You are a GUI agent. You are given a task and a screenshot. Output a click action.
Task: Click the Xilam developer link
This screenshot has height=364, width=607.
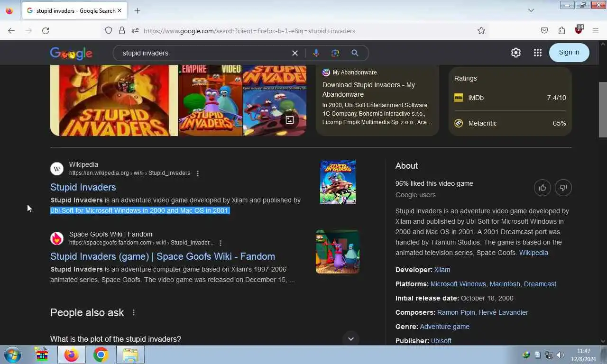pyautogui.click(x=442, y=270)
